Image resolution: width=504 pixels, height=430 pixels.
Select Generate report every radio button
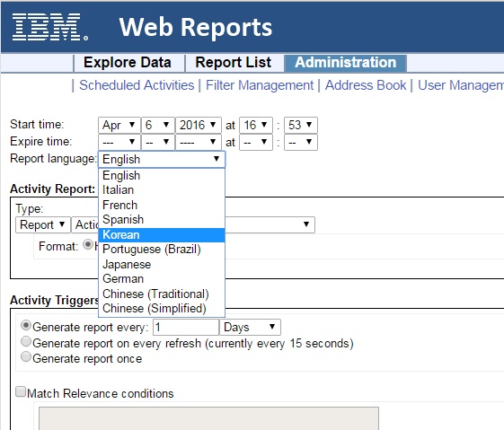click(26, 325)
